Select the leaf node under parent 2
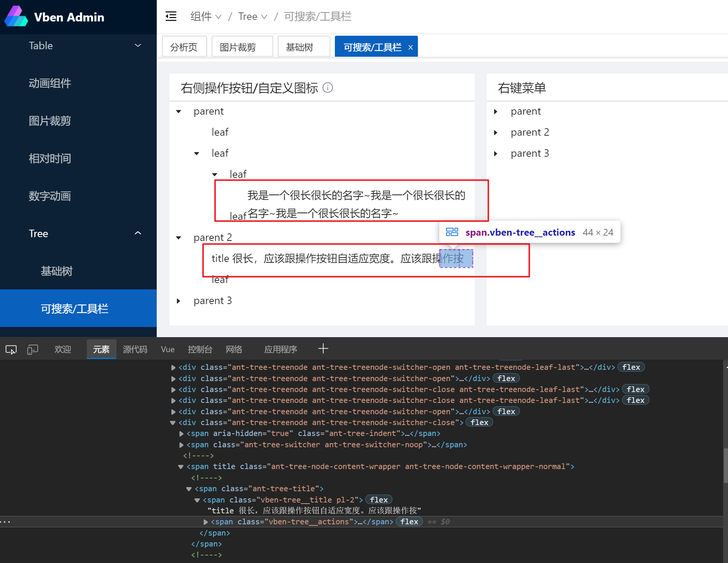Viewport: 728px width, 563px height. pos(220,279)
